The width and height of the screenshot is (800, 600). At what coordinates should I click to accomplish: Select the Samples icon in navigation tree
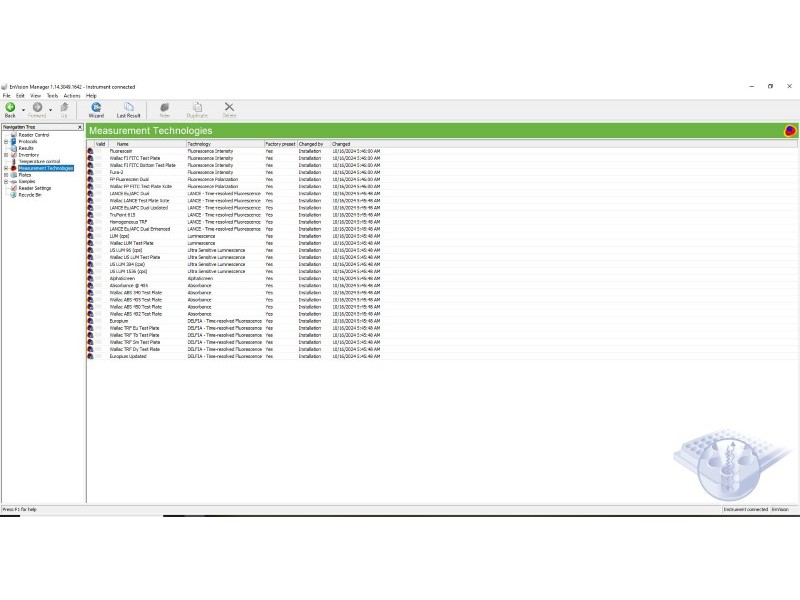[14, 181]
